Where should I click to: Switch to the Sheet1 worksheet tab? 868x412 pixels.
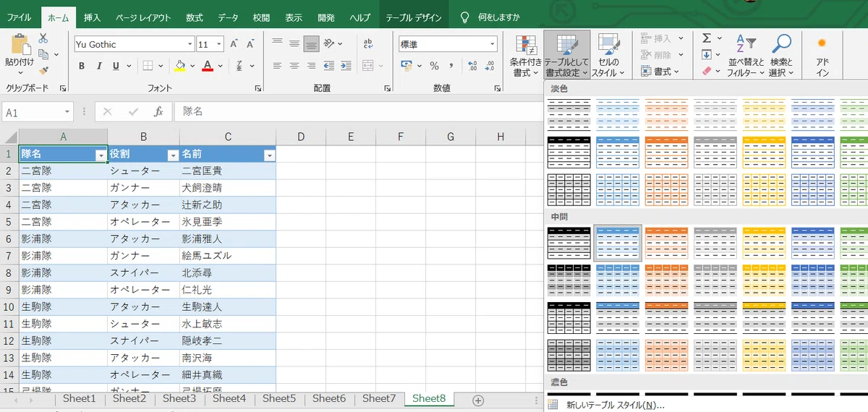pyautogui.click(x=79, y=398)
